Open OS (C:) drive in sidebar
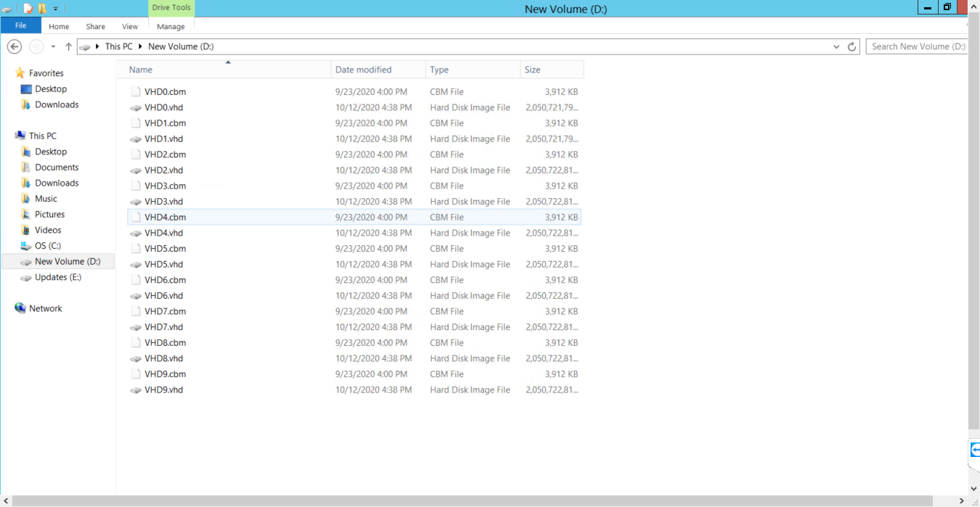Screen dimensions: 980x507 pyautogui.click(x=47, y=246)
